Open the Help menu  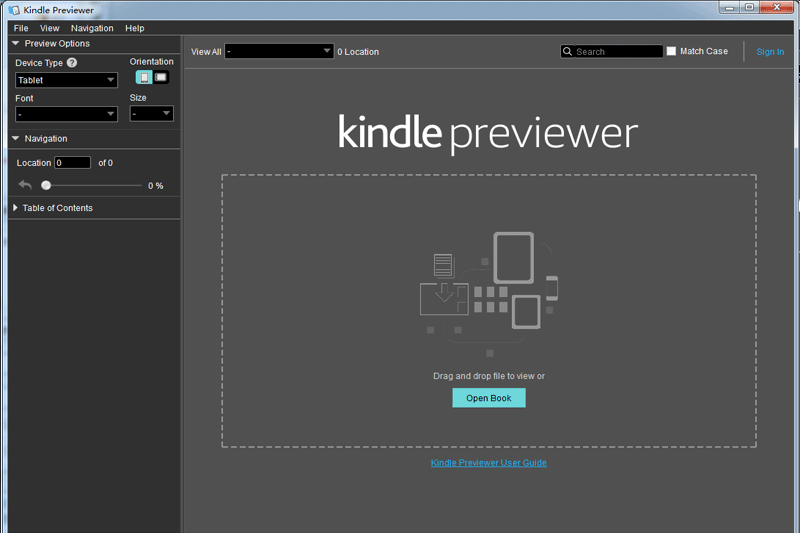tap(135, 28)
